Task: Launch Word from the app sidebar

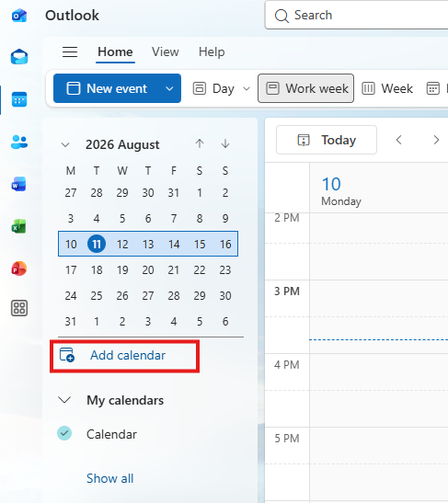Action: pyautogui.click(x=19, y=184)
